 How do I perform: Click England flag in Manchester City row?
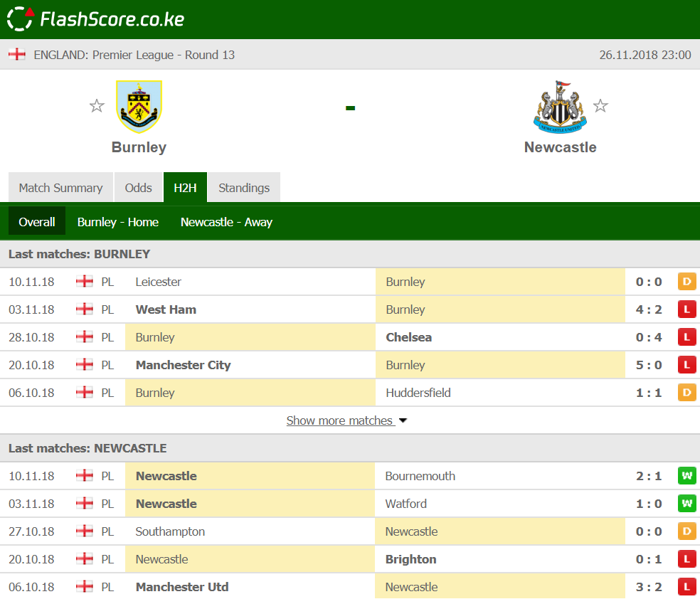[x=85, y=364]
